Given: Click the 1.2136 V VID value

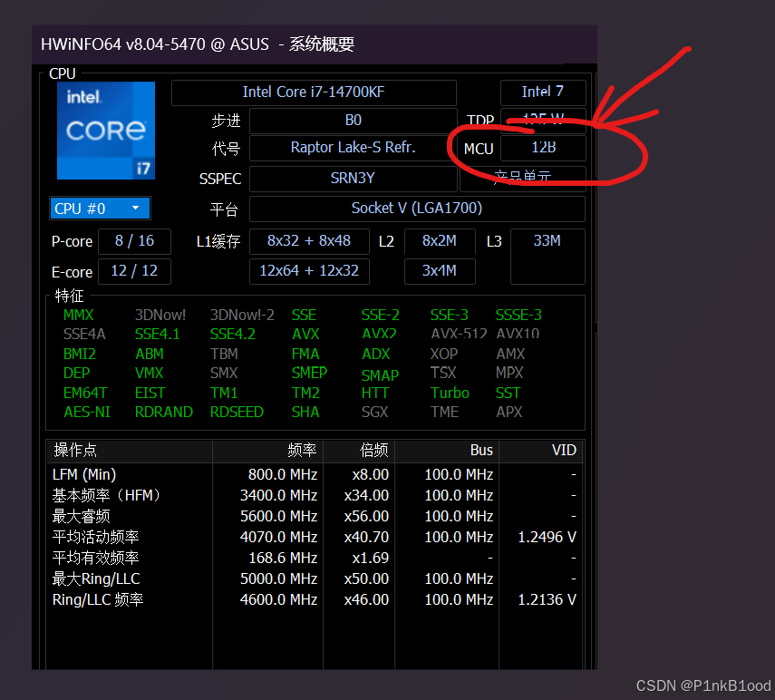Looking at the screenshot, I should click(x=547, y=599).
